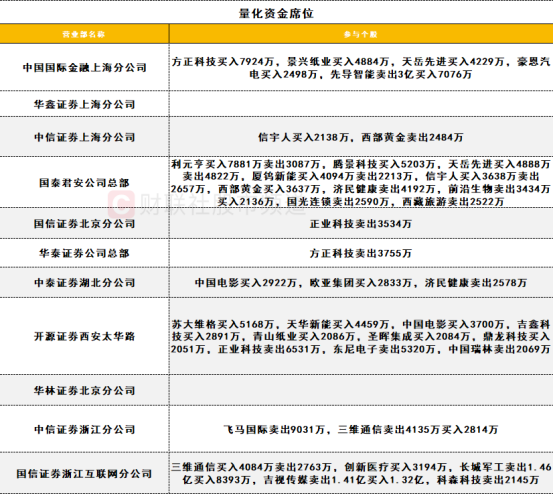554x494 pixels.
Task: Select the 营业部名称 column header
Action: point(84,34)
